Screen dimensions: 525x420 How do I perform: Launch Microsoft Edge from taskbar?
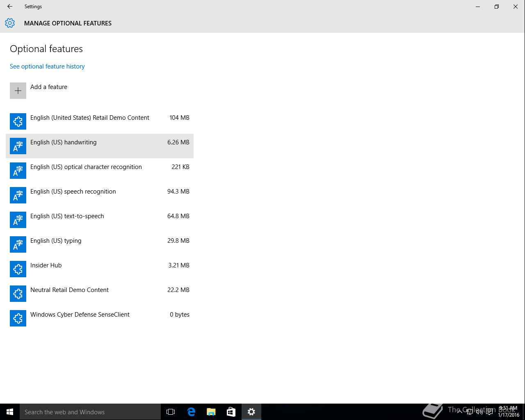point(191,412)
